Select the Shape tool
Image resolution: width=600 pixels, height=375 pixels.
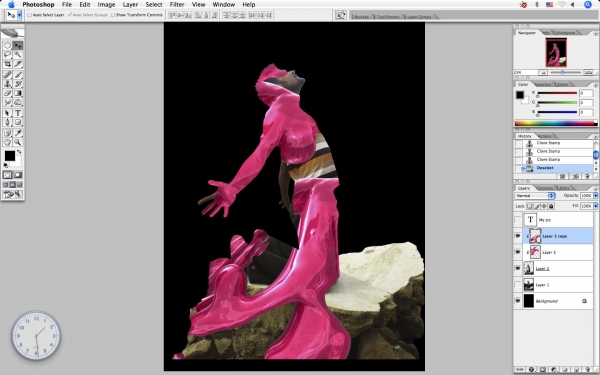[x=18, y=122]
